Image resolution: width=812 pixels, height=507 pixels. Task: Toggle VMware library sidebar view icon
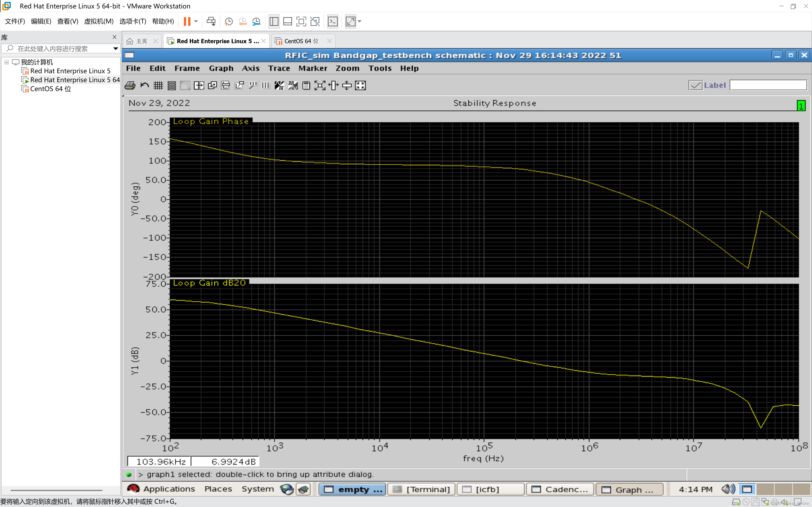tap(274, 21)
